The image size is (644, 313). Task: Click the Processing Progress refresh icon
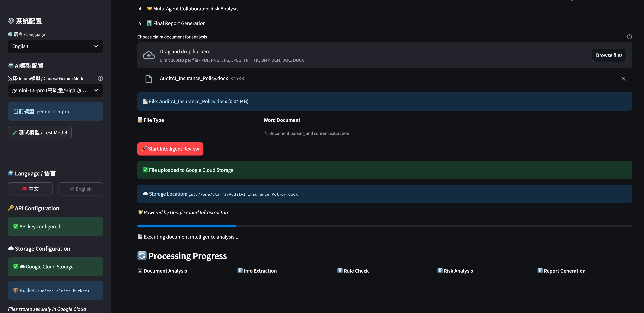pyautogui.click(x=142, y=256)
